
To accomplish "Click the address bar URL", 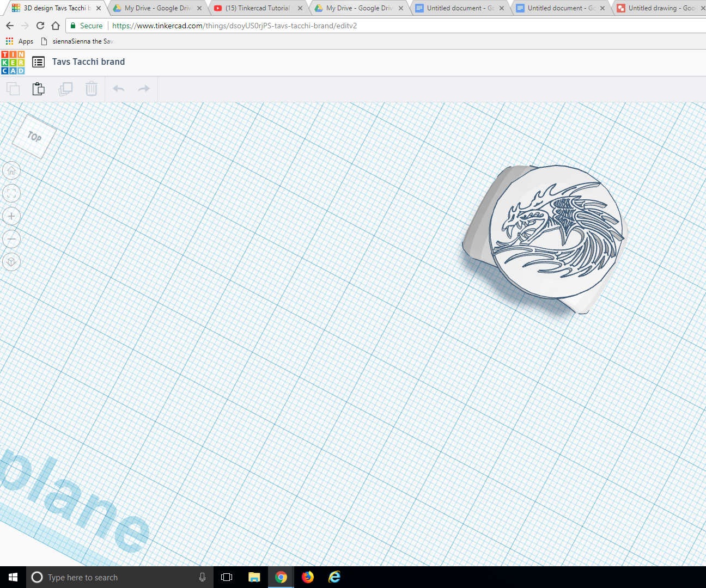I will pyautogui.click(x=235, y=26).
